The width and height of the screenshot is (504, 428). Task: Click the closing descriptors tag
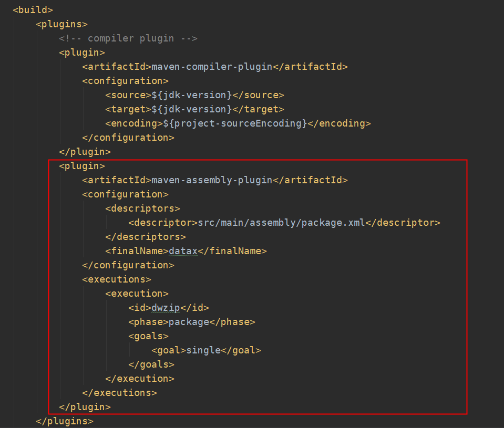coord(145,237)
